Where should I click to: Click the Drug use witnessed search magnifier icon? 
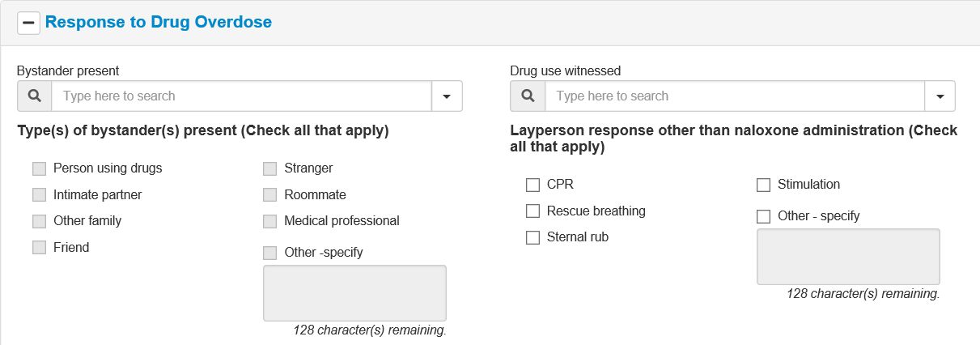tap(528, 96)
